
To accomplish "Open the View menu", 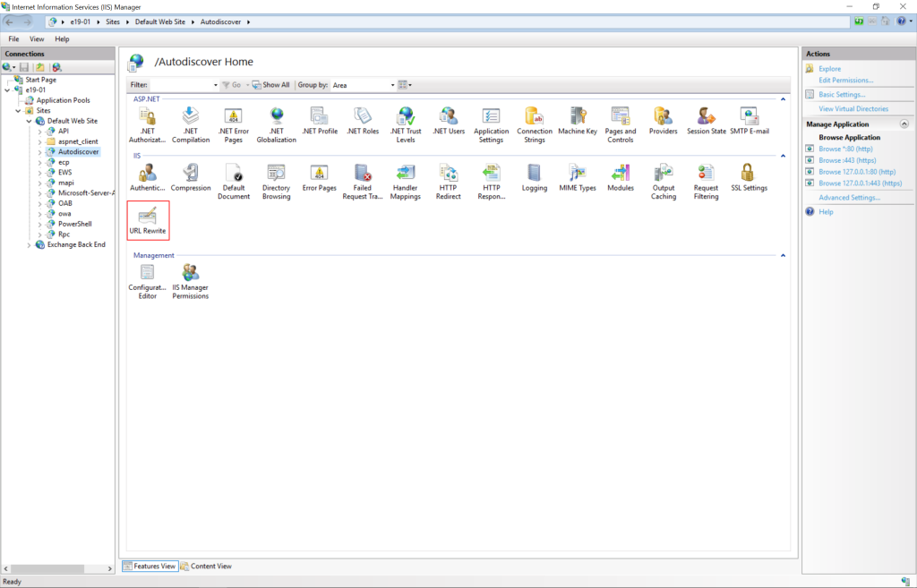I will point(37,38).
